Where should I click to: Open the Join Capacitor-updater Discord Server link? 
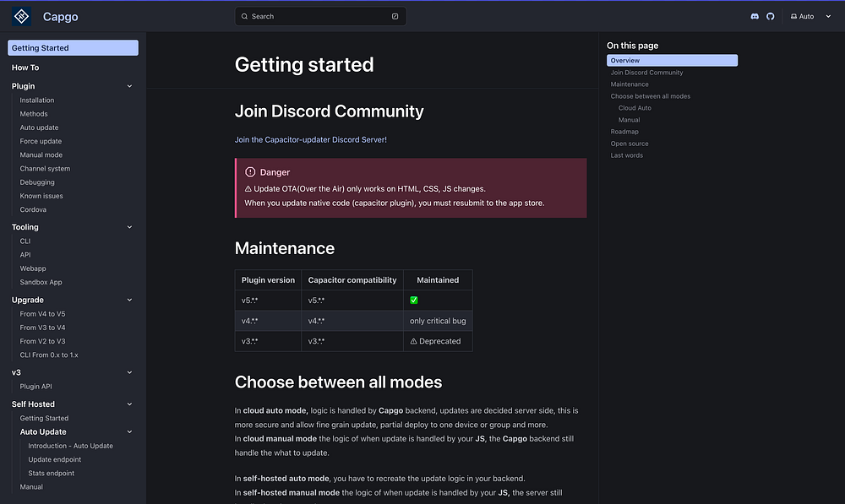[x=310, y=139]
